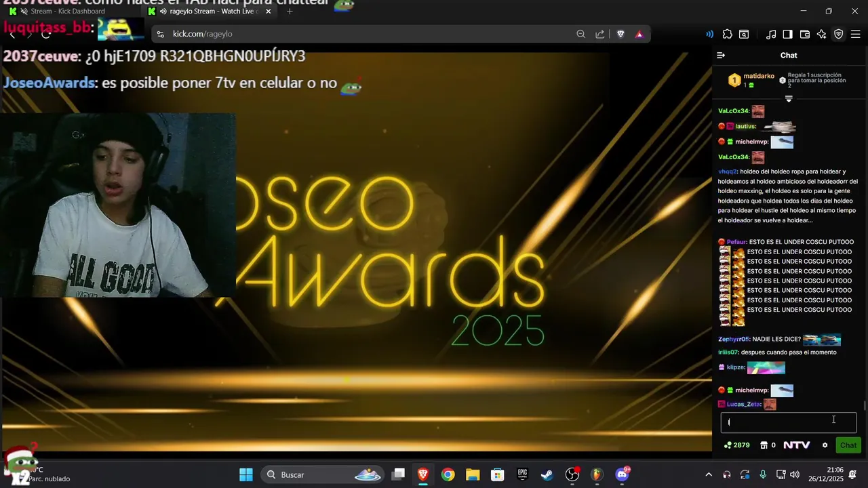Image resolution: width=868 pixels, height=488 pixels.
Task: Click the headset tray icon
Action: (727, 474)
